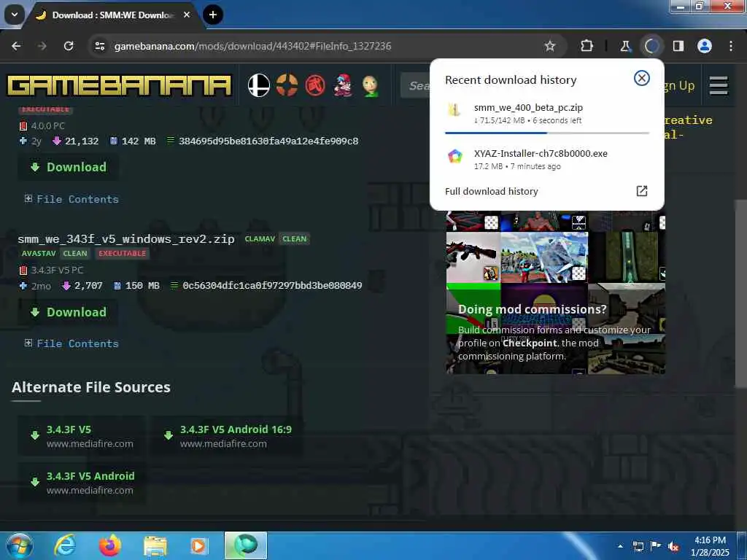Open 3.4.3F V5 mediafire alternate source
The height and width of the screenshot is (560, 747).
point(82,436)
